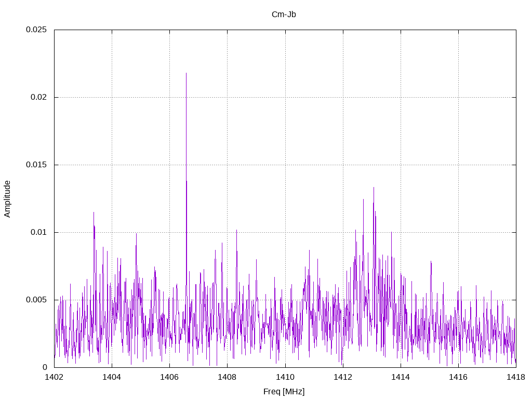Screen dimensions: 532x399
Task: Click the y-axis tick label 0.01
Action: coord(38,232)
